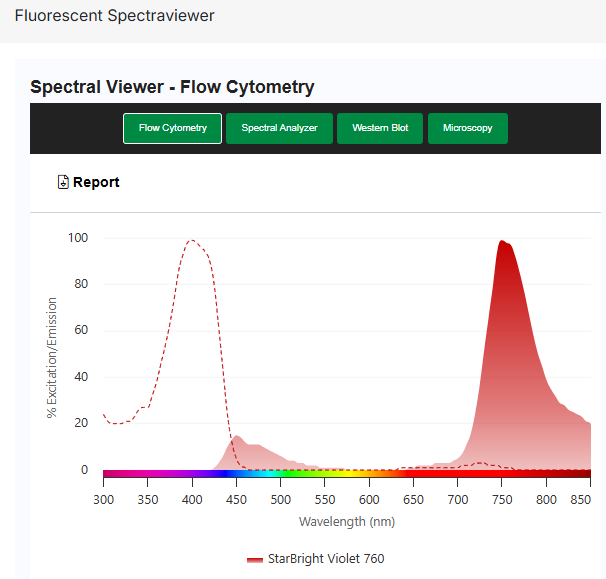The height and width of the screenshot is (579, 606).
Task: Click the Wavelength (nm) axis title
Action: (347, 522)
